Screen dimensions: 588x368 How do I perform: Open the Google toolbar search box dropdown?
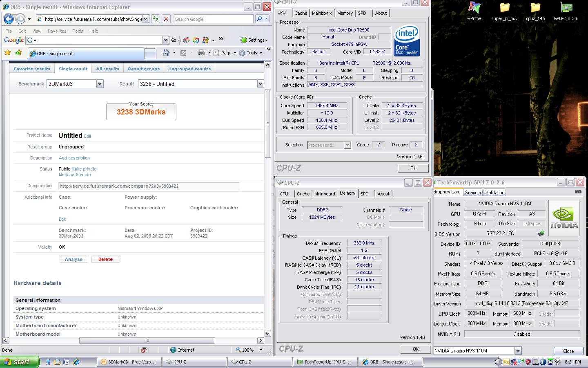(165, 40)
